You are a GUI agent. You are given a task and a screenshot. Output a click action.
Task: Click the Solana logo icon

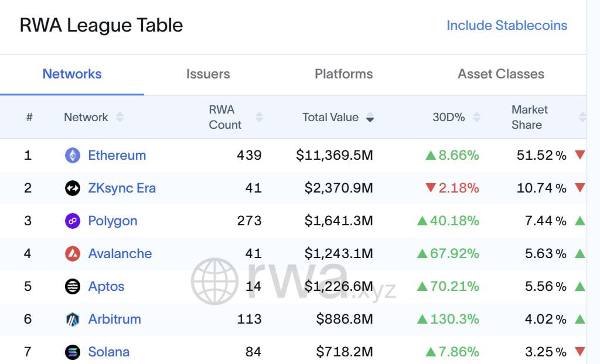tap(72, 352)
